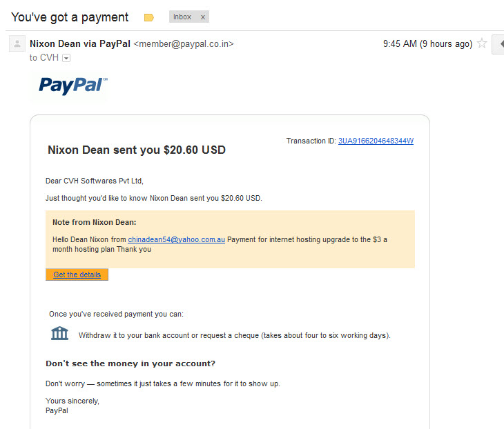Click the Inbox label tag
This screenshot has width=504, height=429.
[182, 17]
